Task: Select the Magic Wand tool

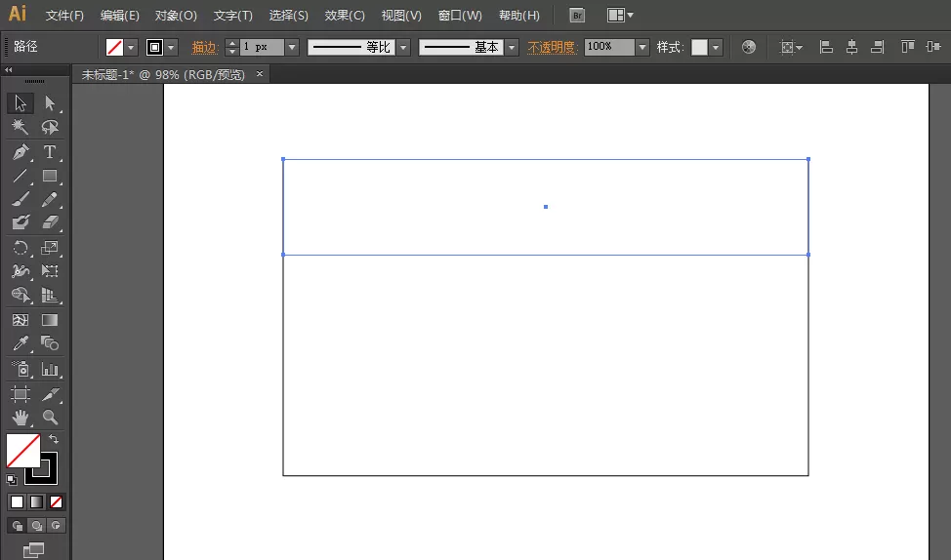Action: 20,127
